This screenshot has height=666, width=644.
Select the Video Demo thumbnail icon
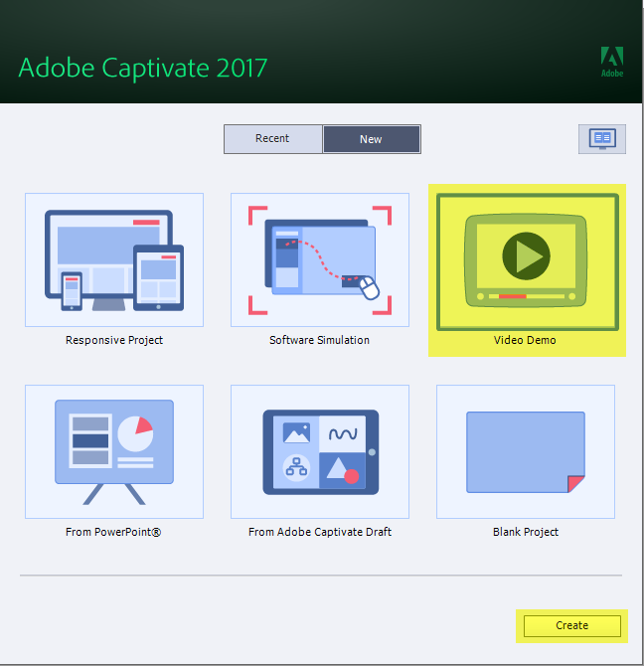[527, 258]
